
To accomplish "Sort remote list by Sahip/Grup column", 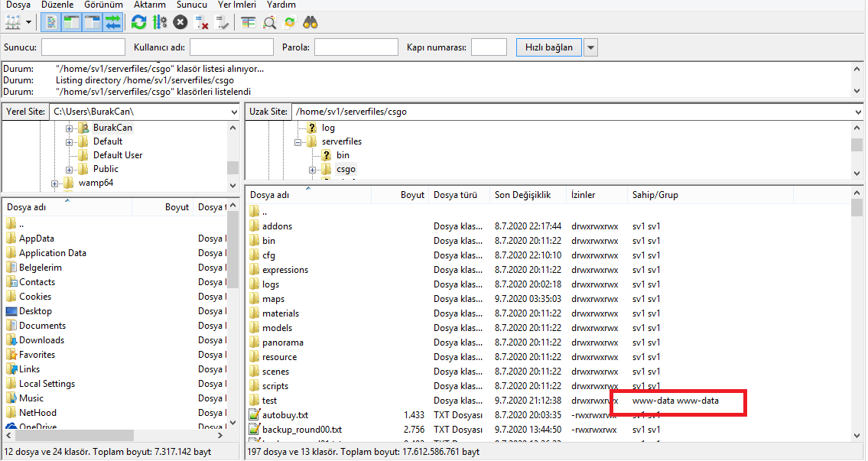I will [x=710, y=195].
